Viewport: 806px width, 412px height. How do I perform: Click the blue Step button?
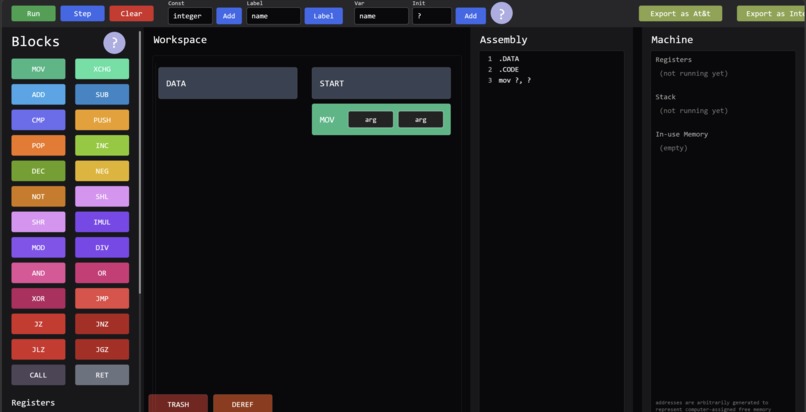82,13
